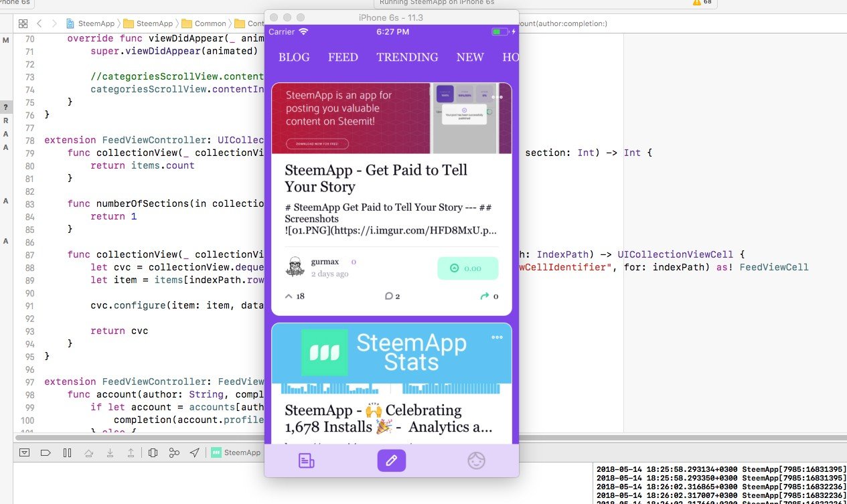Click the simulator battery icon
Image resolution: width=847 pixels, height=504 pixels.
499,31
